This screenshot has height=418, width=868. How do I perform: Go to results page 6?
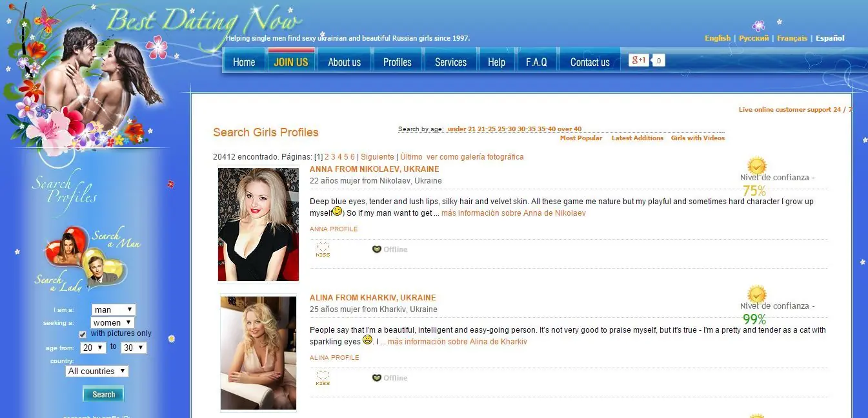352,157
